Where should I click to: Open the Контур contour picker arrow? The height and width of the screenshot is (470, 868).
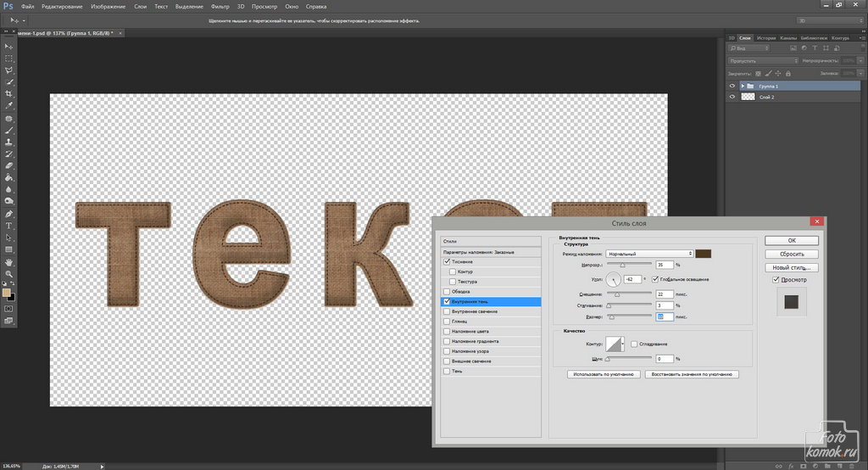[x=623, y=344]
